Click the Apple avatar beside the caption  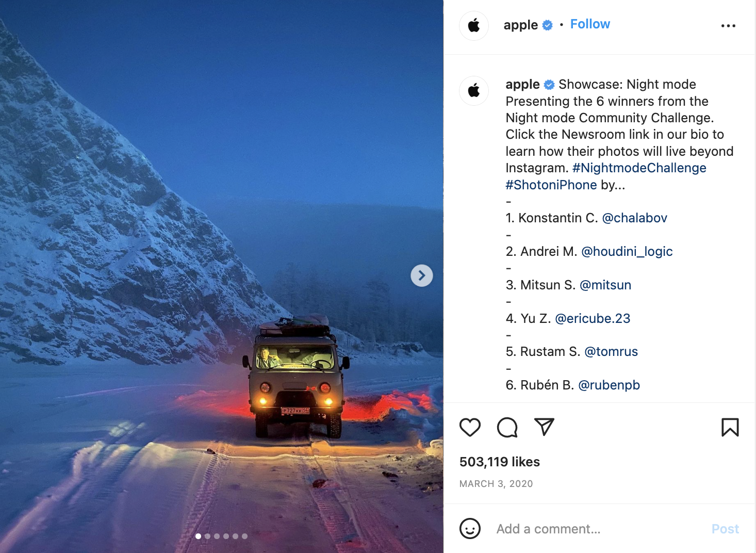click(474, 91)
